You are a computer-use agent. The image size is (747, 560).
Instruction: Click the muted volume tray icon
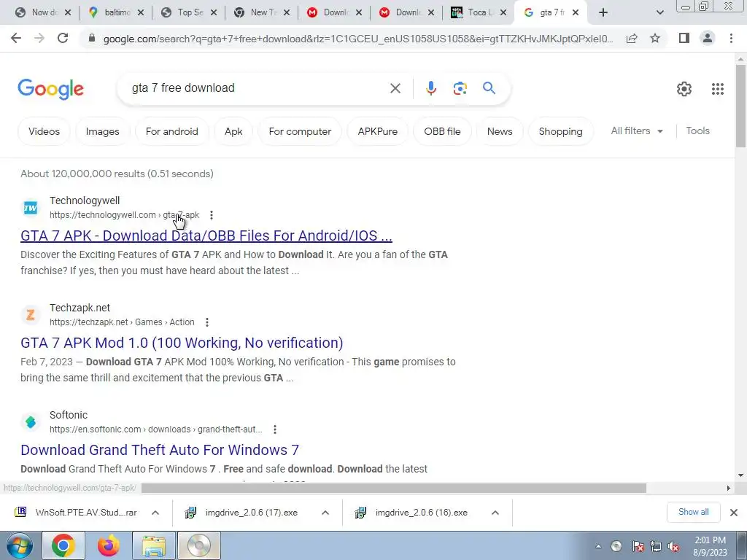(673, 547)
